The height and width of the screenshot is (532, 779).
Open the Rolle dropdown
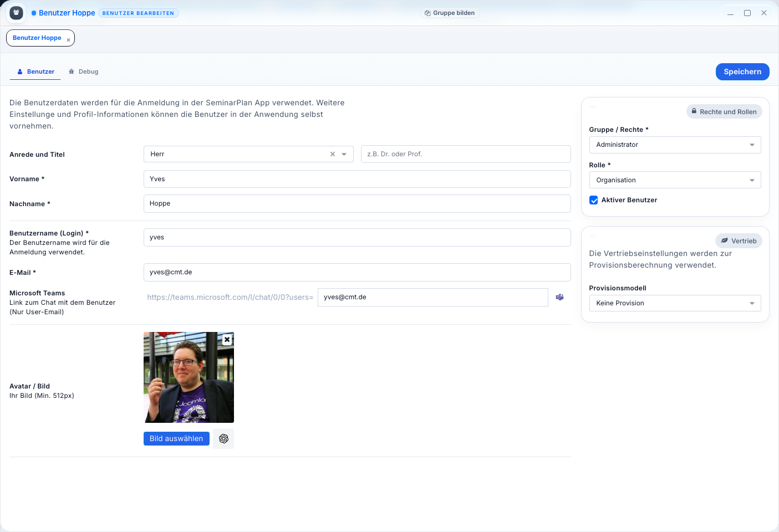coord(674,180)
